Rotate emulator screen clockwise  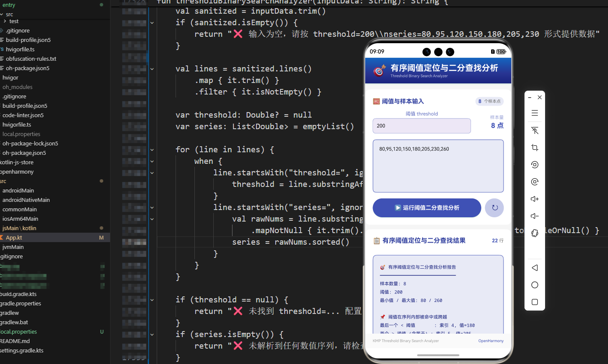pos(535,182)
